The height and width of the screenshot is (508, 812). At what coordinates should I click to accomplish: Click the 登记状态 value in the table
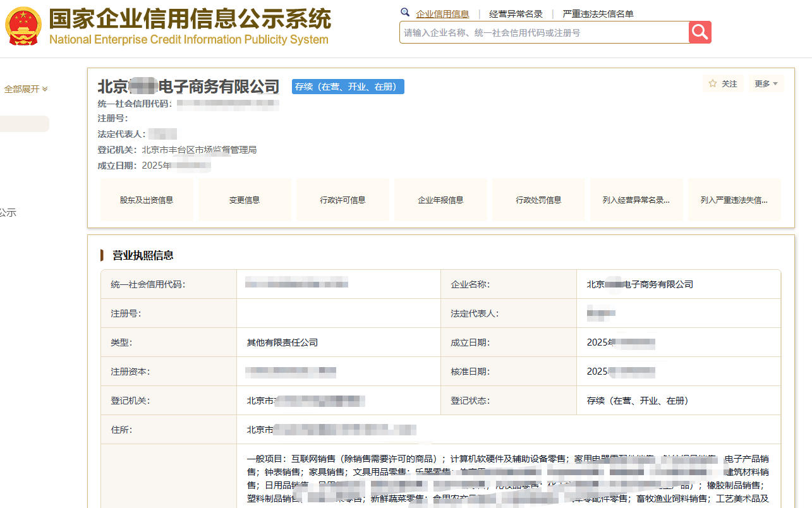(638, 401)
